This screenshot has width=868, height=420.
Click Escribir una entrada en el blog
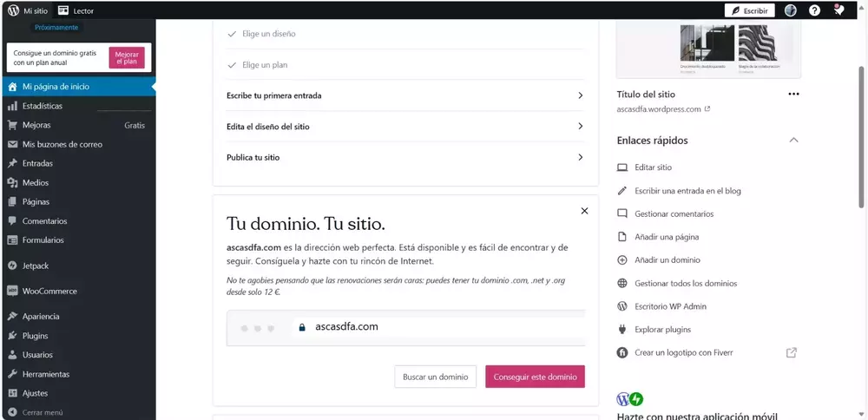tap(687, 191)
